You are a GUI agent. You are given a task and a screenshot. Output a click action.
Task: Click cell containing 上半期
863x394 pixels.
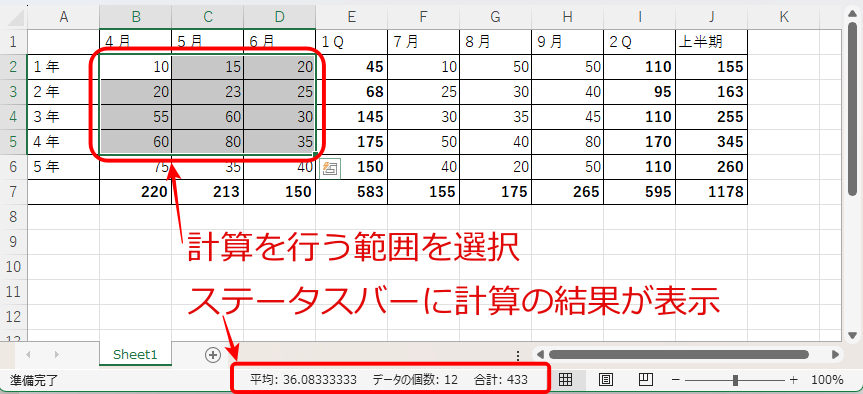(712, 42)
